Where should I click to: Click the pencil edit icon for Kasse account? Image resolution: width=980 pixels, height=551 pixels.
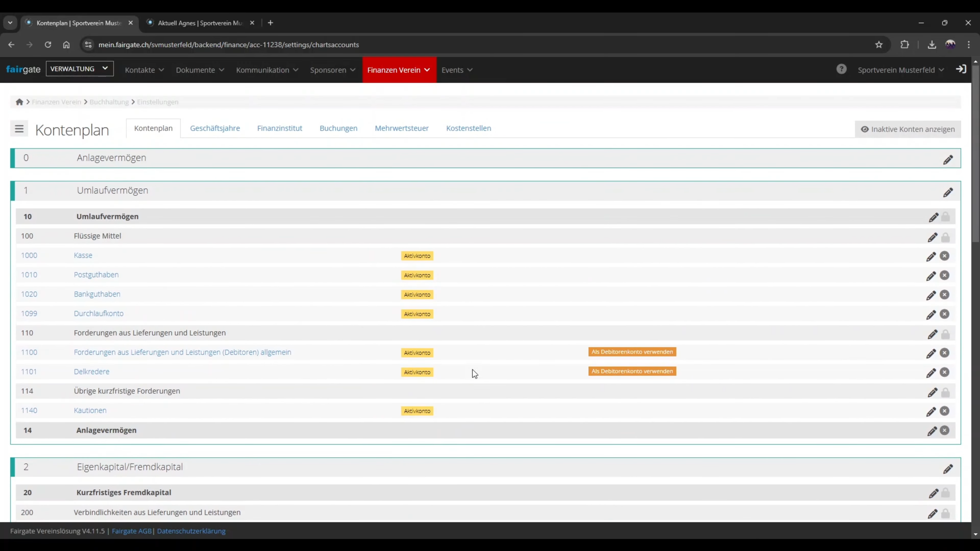[x=931, y=257]
